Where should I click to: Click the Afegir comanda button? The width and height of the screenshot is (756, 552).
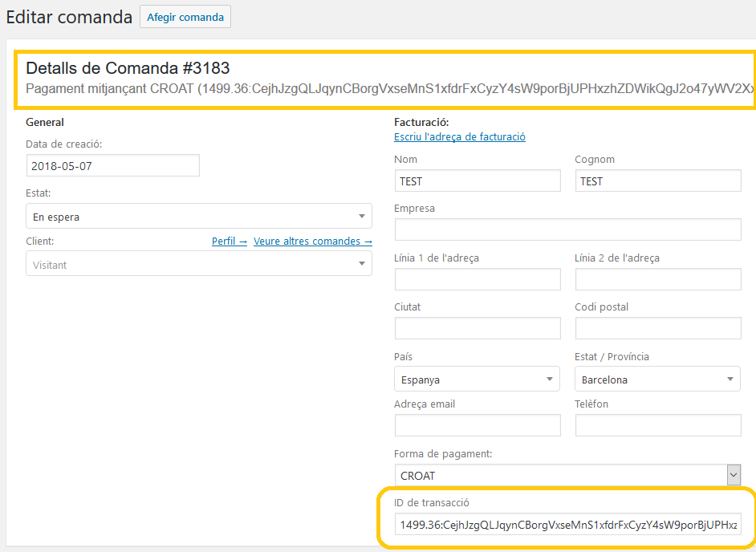pos(185,17)
